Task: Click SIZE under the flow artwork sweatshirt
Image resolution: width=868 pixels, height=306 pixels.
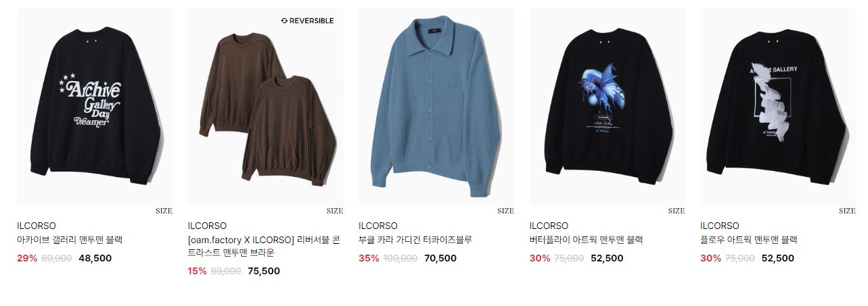Action: [847, 211]
